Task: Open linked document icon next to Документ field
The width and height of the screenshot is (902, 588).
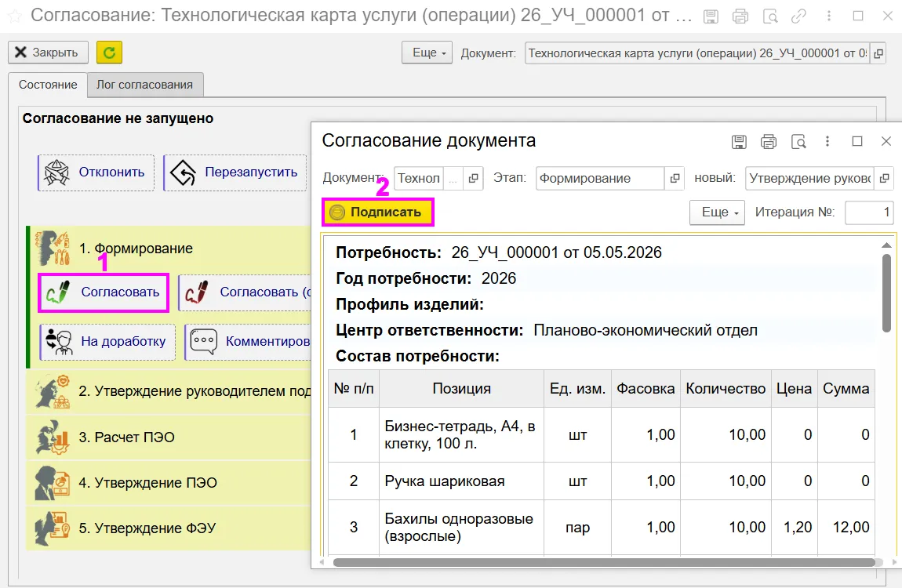Action: point(878,53)
